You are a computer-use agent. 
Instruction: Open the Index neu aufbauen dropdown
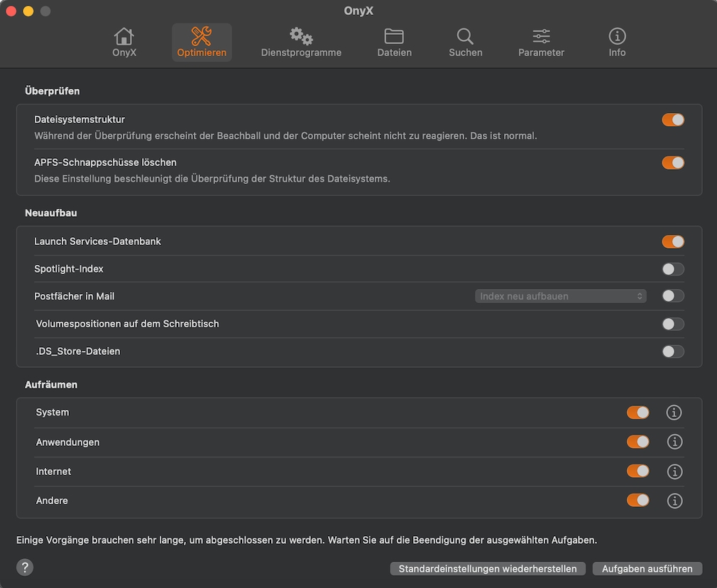coord(560,295)
